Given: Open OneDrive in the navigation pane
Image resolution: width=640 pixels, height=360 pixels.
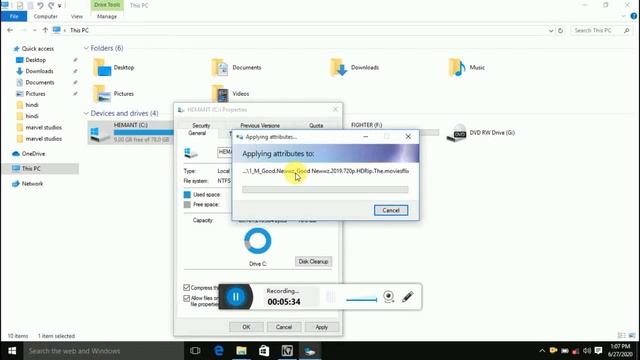Looking at the screenshot, I should (x=33, y=154).
